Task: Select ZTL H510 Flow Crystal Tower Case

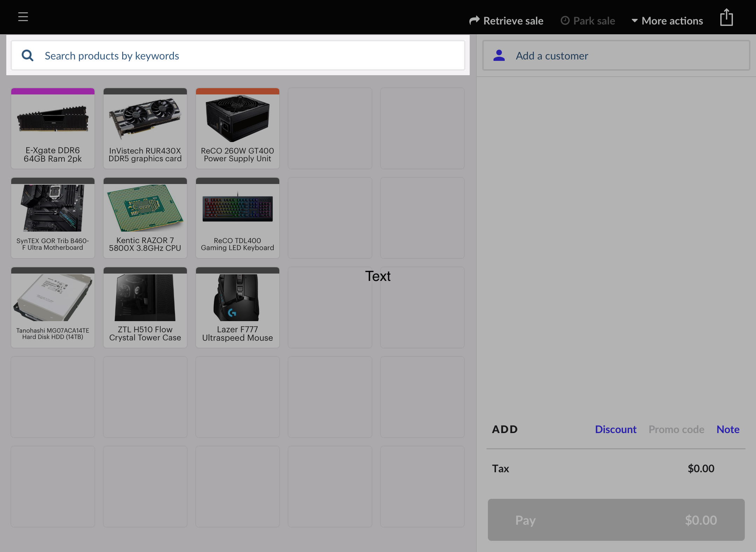Action: 145,307
